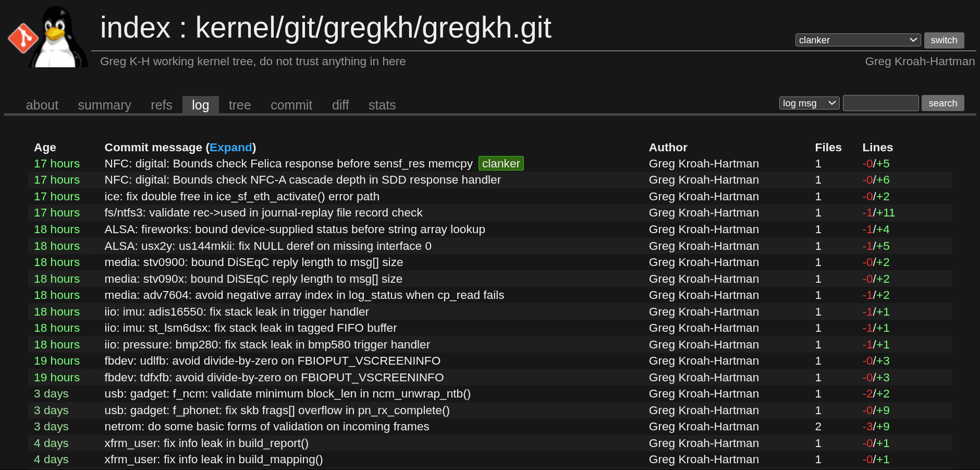Open the log msg search type dropdown
980x470 pixels.
[808, 103]
